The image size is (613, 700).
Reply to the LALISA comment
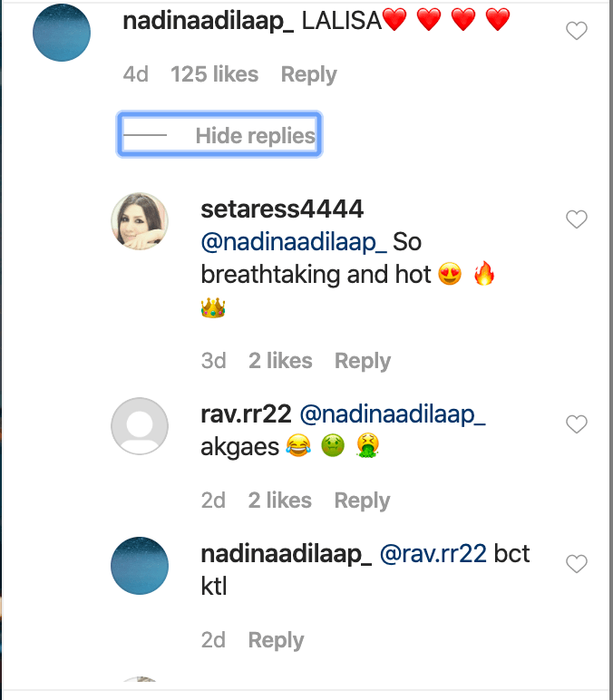coord(308,74)
